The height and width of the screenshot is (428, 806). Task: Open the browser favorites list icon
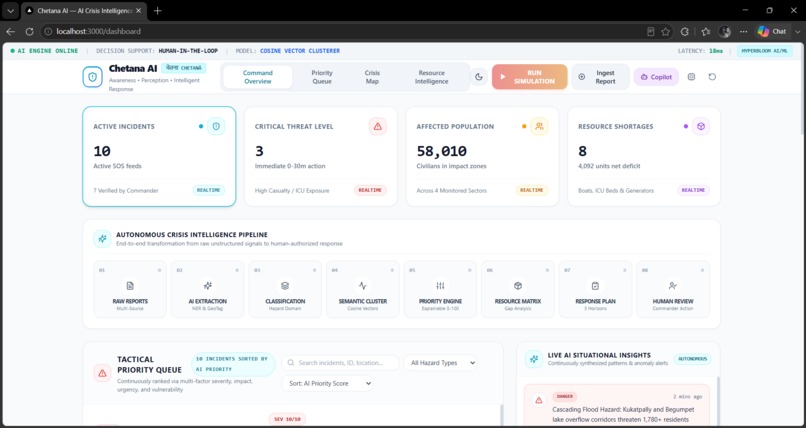tap(706, 31)
